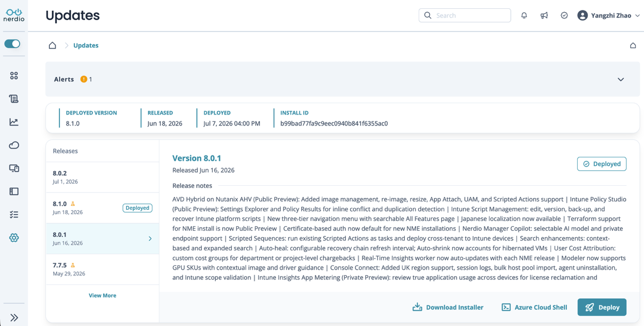Go to home via breadcrumb house icon

[x=52, y=45]
